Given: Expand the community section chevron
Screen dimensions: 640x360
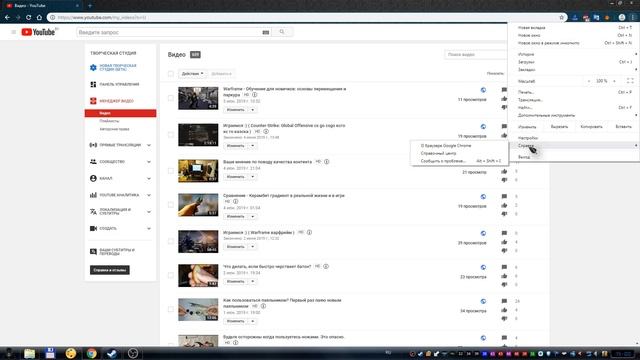Looking at the screenshot, I should pos(149,162).
